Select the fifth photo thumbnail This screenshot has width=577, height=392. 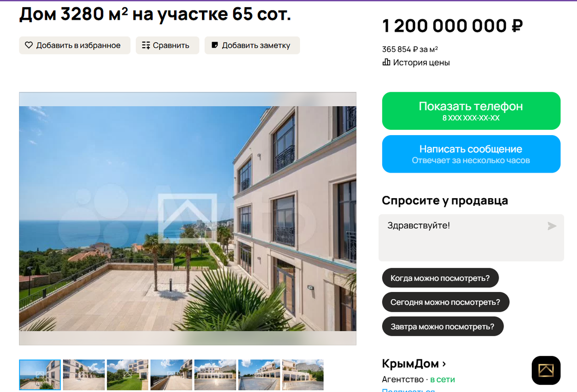coord(215,375)
